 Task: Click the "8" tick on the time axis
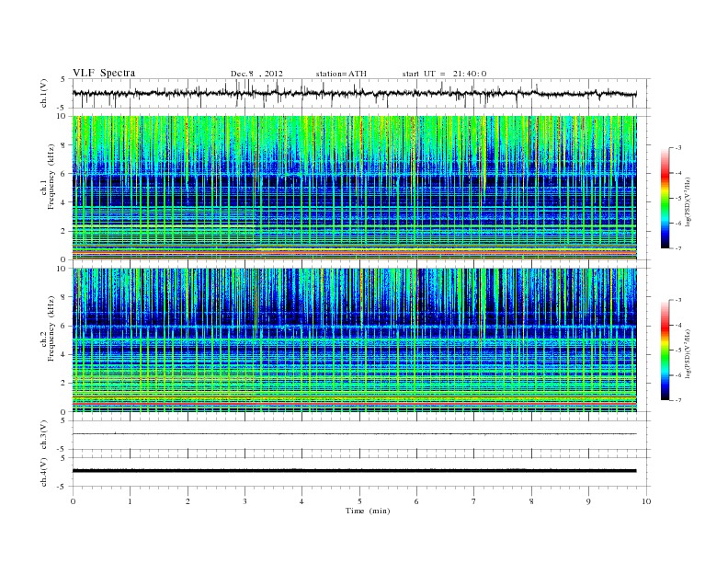531,501
